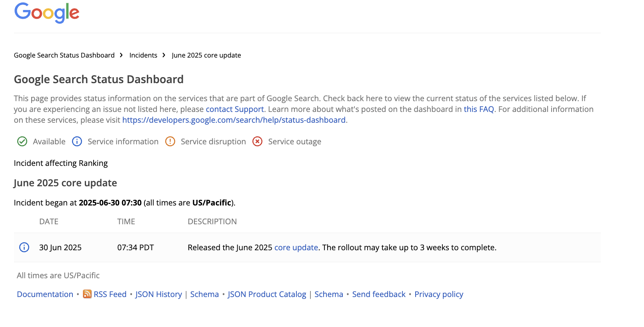Viewport: 644px width, 327px height.
Task: Click the orange RSS feed icon
Action: (x=87, y=294)
